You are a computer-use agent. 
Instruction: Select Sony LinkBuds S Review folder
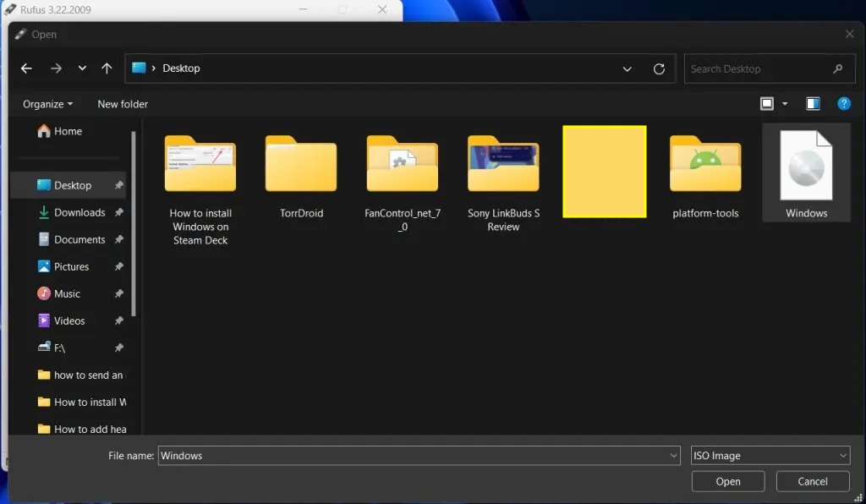503,182
